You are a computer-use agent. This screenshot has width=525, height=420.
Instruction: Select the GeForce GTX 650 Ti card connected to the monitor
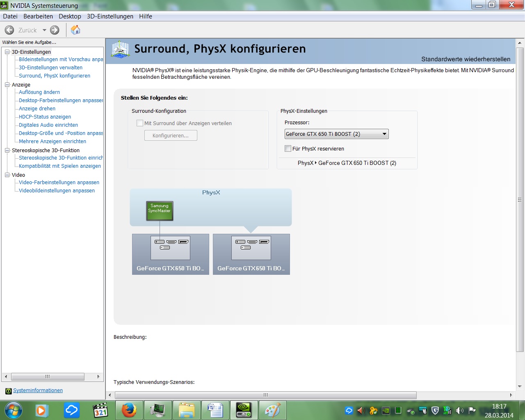(170, 254)
